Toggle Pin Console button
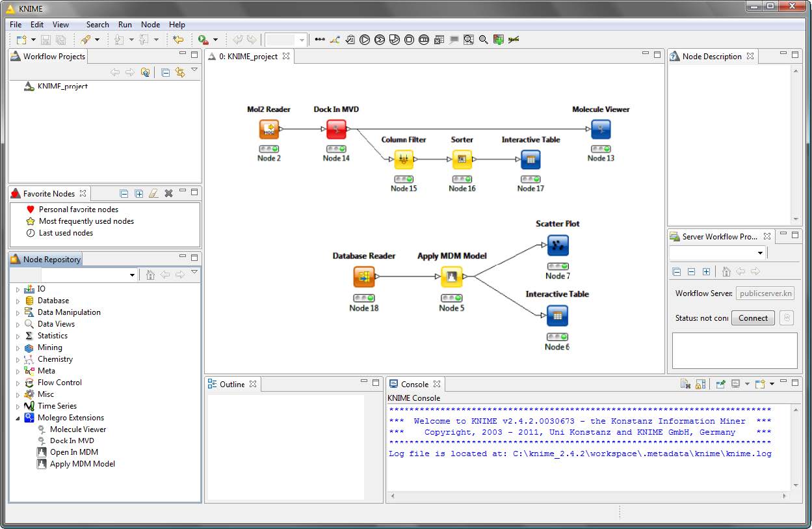The width and height of the screenshot is (812, 529). point(720,385)
